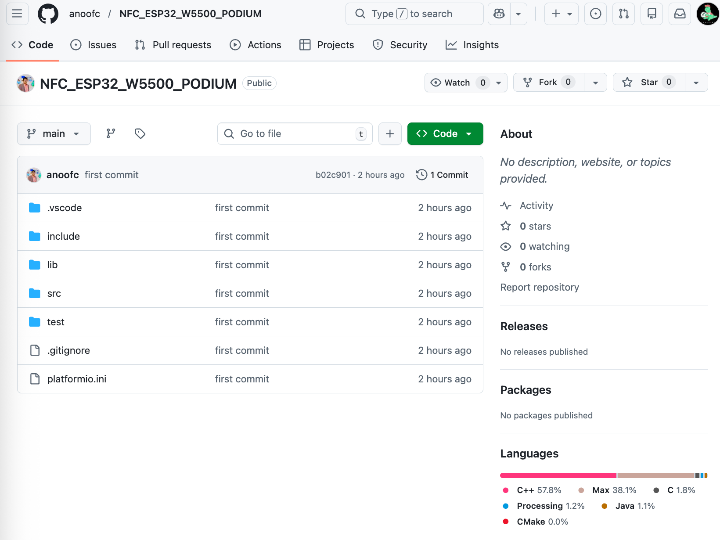Switch to the Insights tab

pos(472,45)
